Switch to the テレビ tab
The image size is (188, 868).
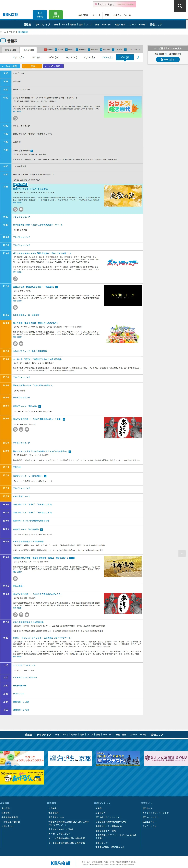pyautogui.click(x=40, y=14)
